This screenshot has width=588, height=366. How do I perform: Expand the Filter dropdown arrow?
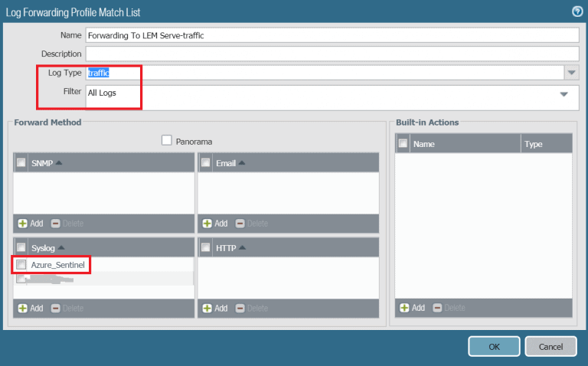pyautogui.click(x=564, y=94)
